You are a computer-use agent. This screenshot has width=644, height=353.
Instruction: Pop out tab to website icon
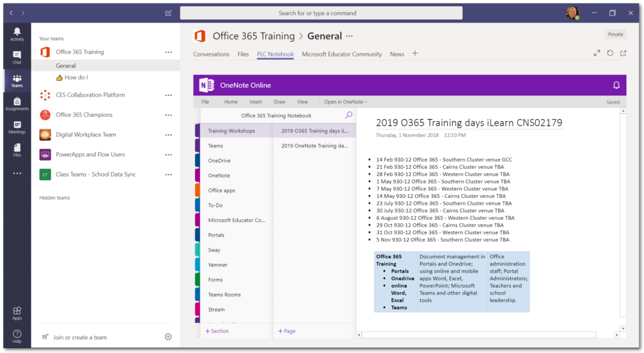pos(623,53)
